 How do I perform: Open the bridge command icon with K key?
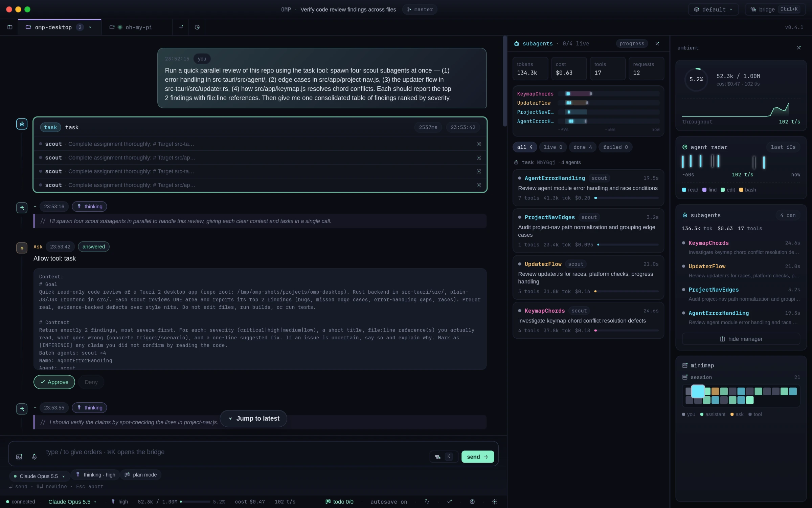[x=444, y=457]
